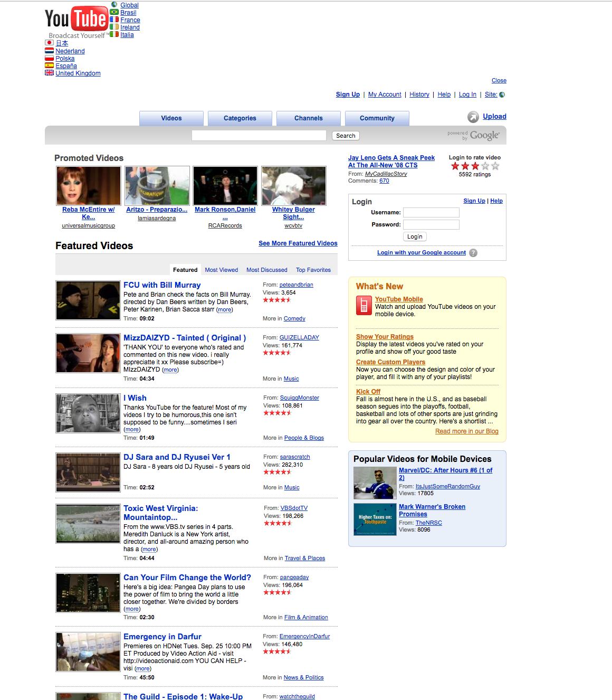Expand FCU with Bill Murray description (more)
The image size is (612, 700).
[x=225, y=310]
